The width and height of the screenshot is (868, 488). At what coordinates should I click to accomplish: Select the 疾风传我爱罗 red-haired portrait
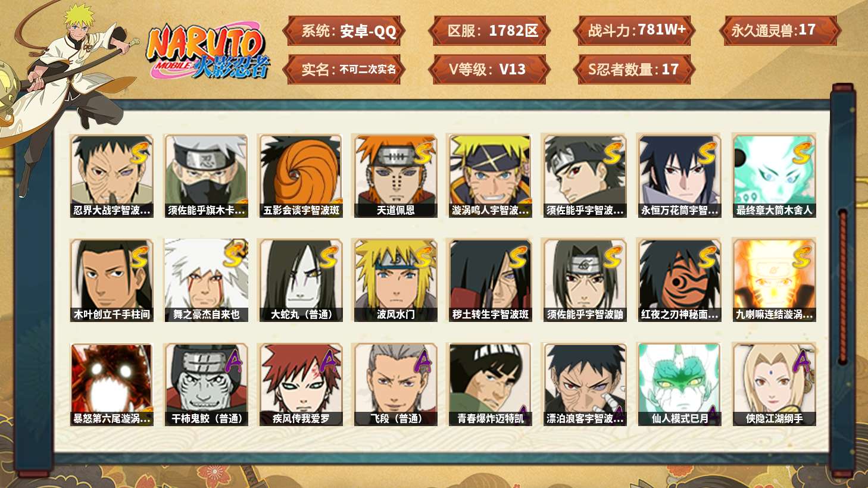[301, 384]
